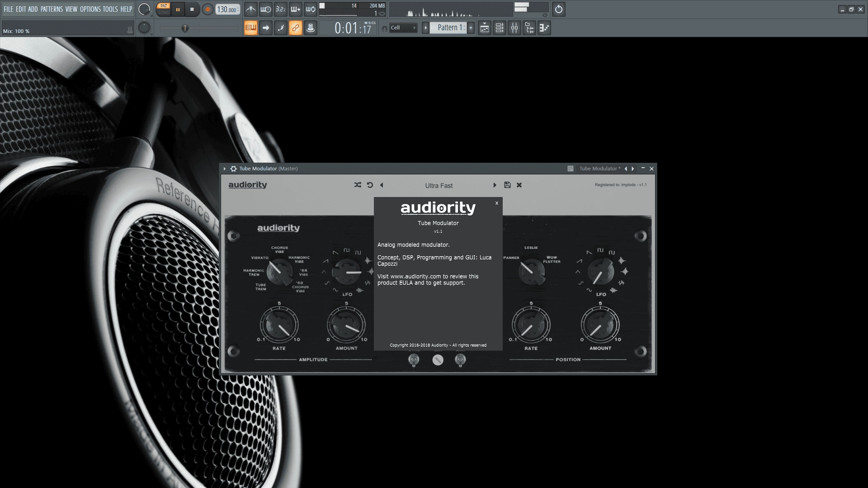Stop playback with the stop button
Image resolution: width=868 pixels, height=488 pixels.
coord(192,9)
